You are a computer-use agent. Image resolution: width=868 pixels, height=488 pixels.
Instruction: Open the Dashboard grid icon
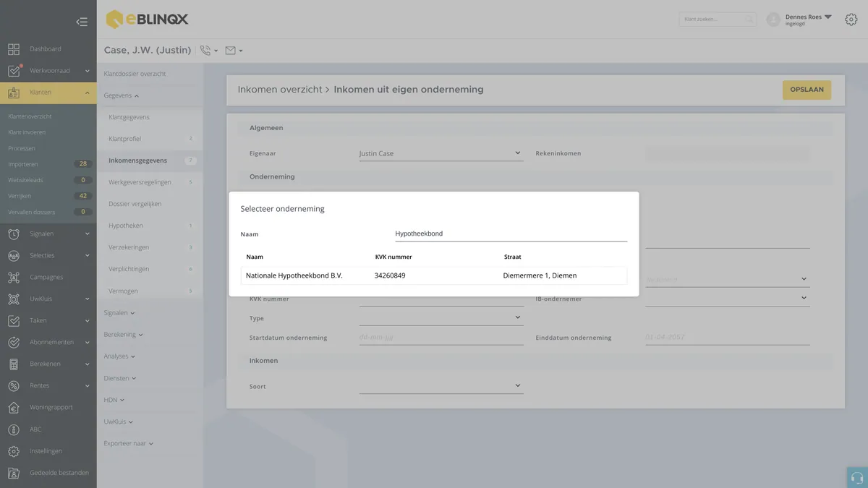(x=14, y=49)
